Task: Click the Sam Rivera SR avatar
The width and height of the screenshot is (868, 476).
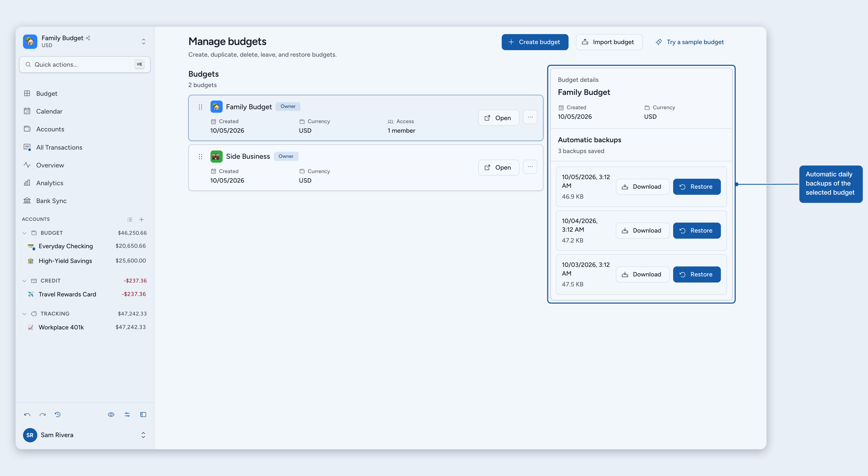Action: point(30,435)
